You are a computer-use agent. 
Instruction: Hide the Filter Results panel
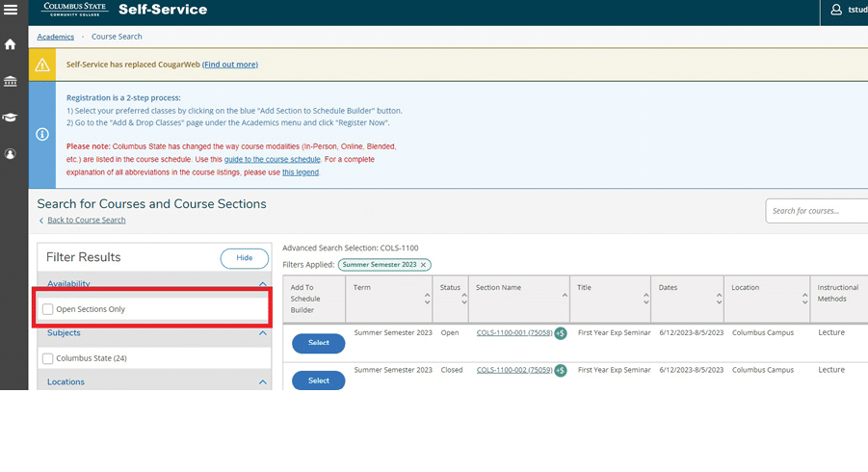(244, 258)
